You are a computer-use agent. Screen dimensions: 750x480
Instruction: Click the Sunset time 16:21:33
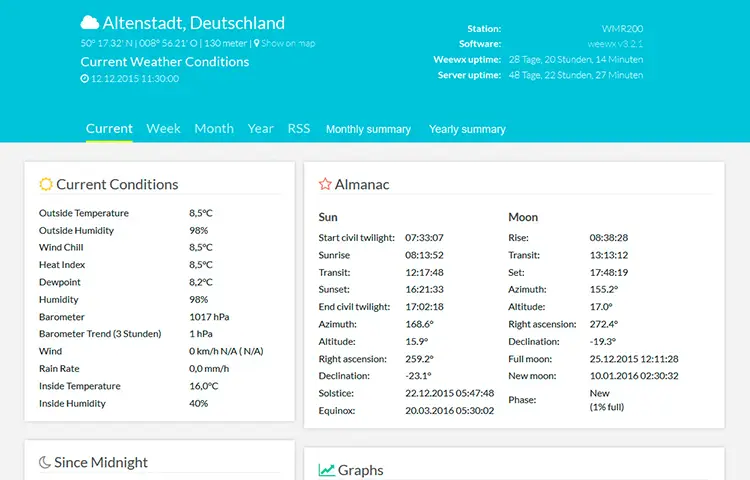(x=424, y=289)
